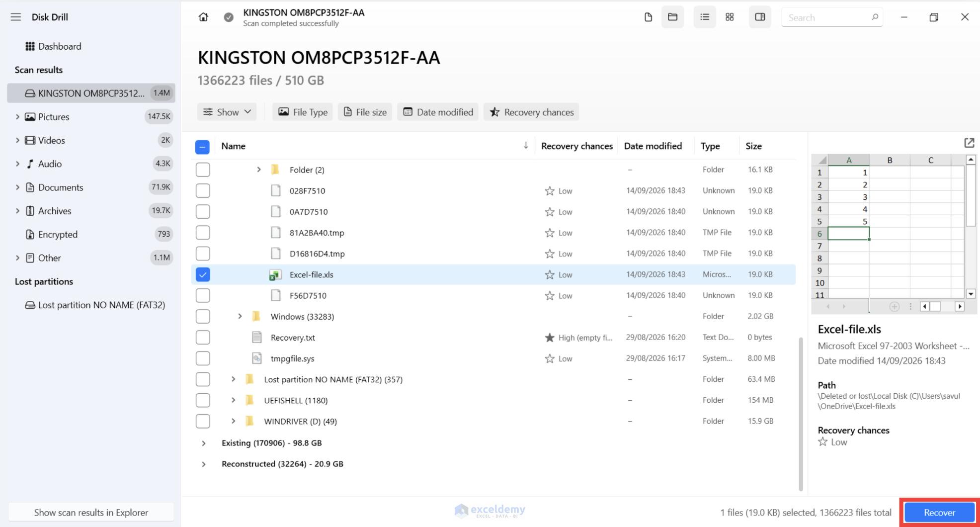Click the recovery star for Excel-file.xls
Image resolution: width=980 pixels, height=527 pixels.
pos(549,274)
